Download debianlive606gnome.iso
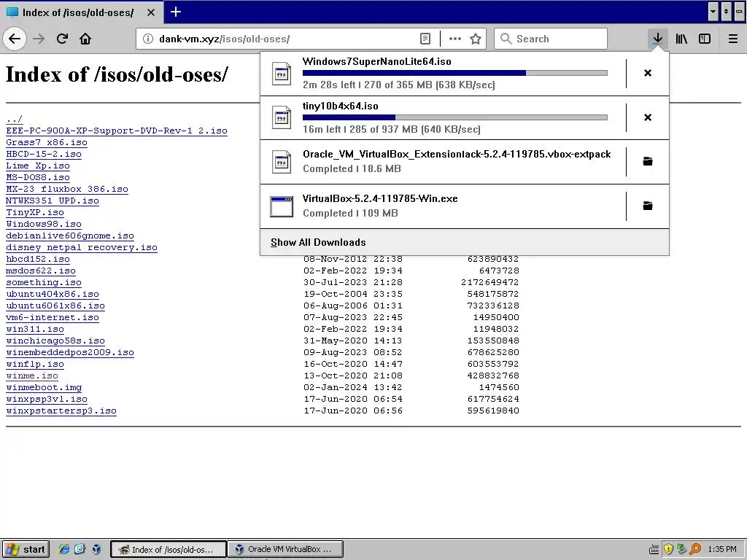The image size is (747, 560). 70,236
